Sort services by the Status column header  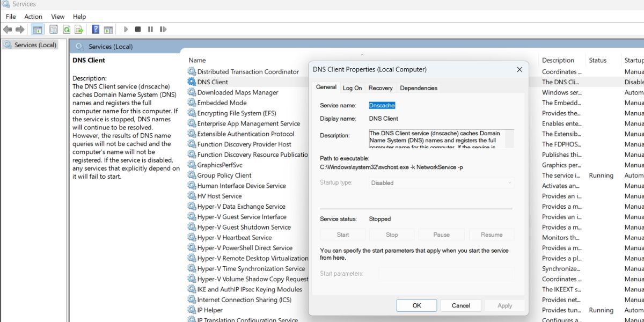click(x=597, y=60)
